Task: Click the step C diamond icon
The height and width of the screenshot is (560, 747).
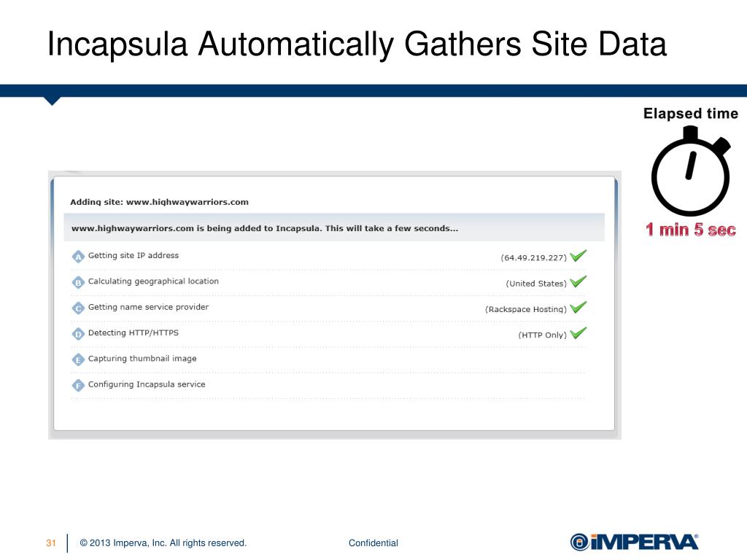Action: tap(78, 308)
